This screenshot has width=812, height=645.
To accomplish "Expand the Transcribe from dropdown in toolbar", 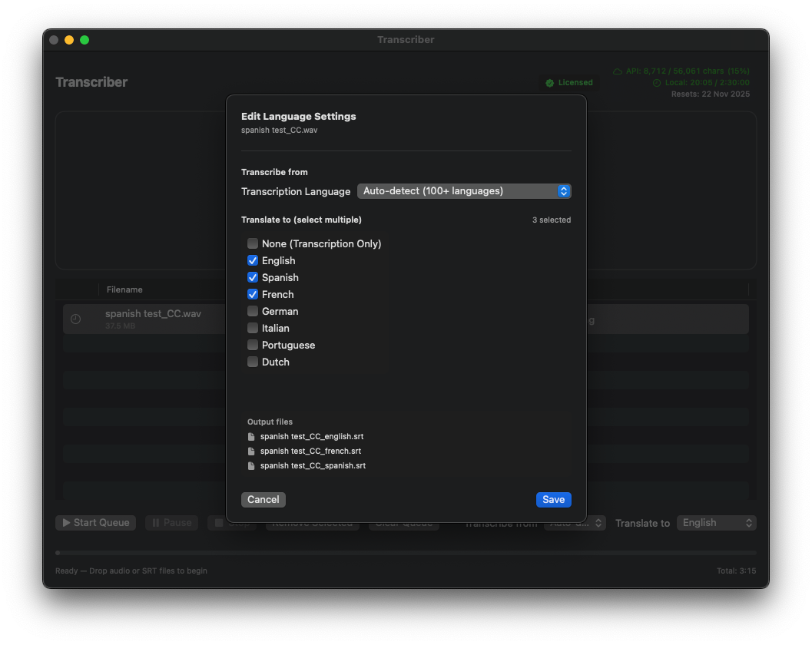I will 575,523.
